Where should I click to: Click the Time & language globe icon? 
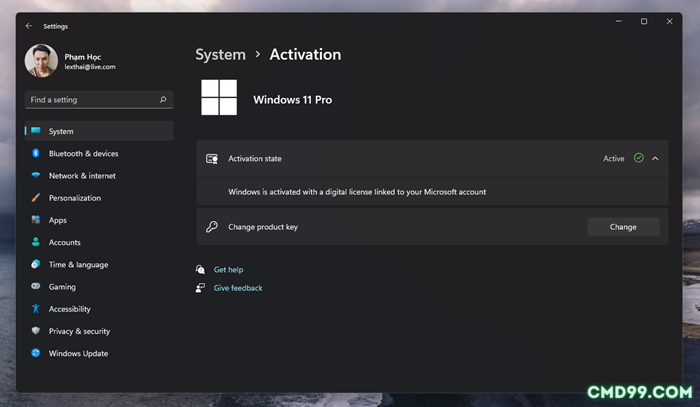(x=36, y=264)
